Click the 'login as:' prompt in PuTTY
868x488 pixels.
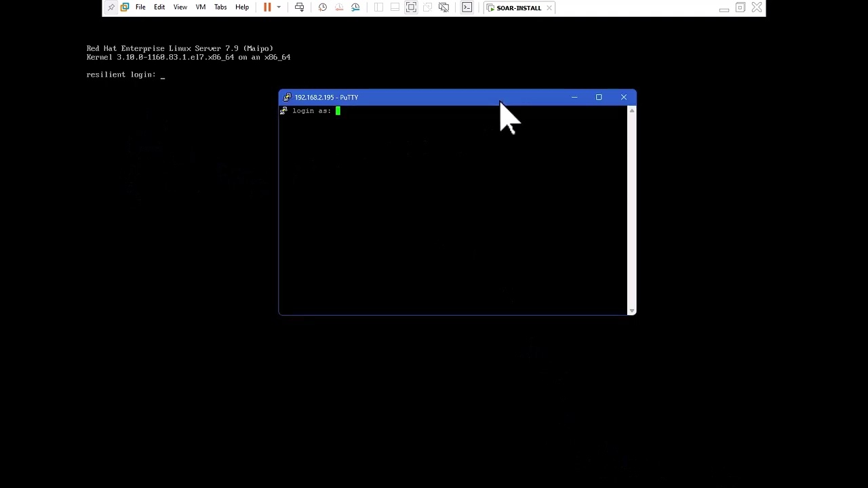[x=312, y=110]
